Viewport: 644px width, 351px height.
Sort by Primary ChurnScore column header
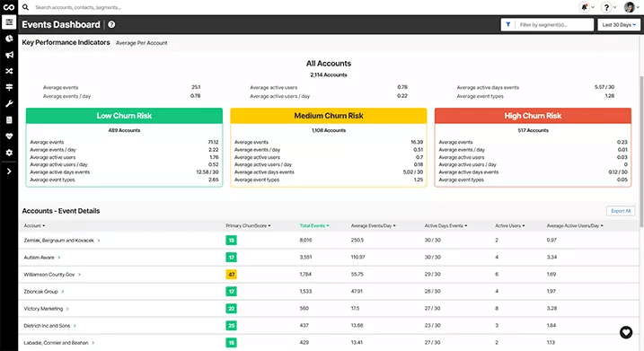point(248,226)
